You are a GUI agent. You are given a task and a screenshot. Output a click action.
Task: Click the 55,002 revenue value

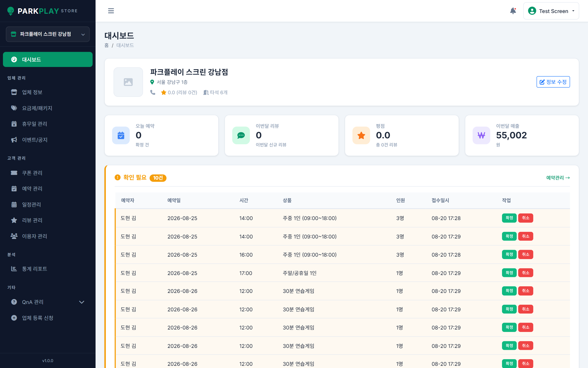tap(511, 135)
